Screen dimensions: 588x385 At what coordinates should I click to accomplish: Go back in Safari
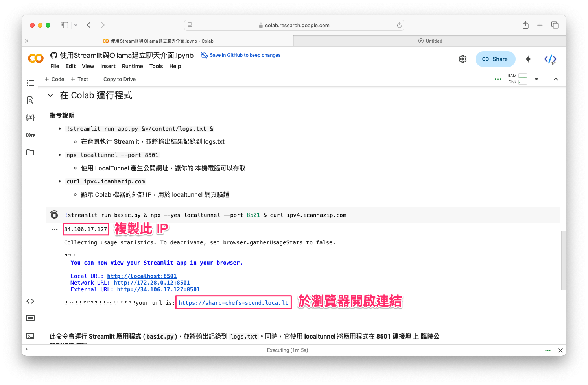point(89,25)
